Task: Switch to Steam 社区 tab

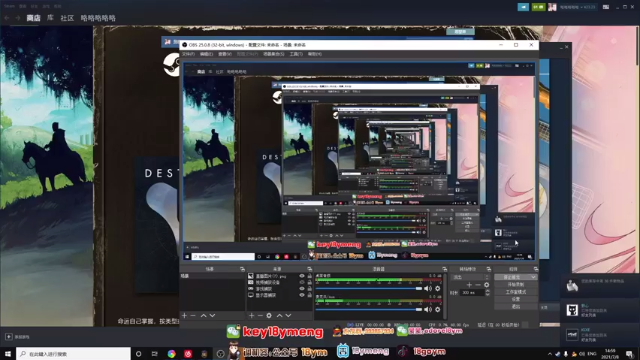Action: (x=67, y=18)
